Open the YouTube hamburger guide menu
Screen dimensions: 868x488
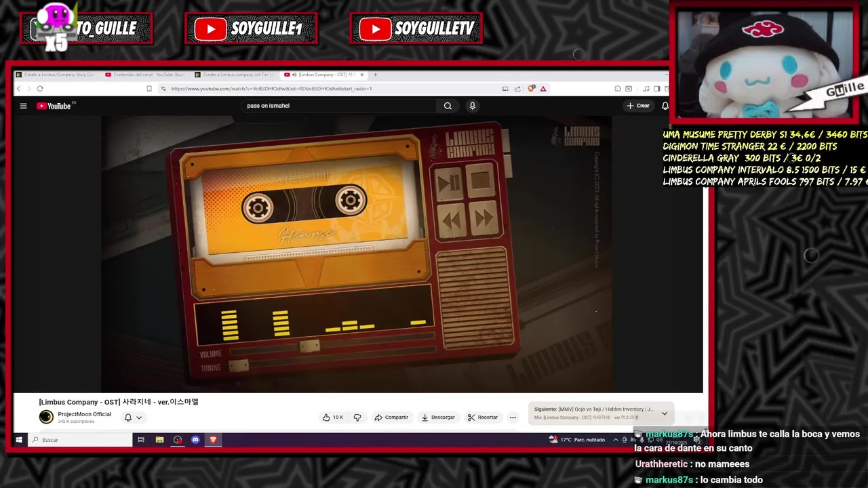coord(23,106)
